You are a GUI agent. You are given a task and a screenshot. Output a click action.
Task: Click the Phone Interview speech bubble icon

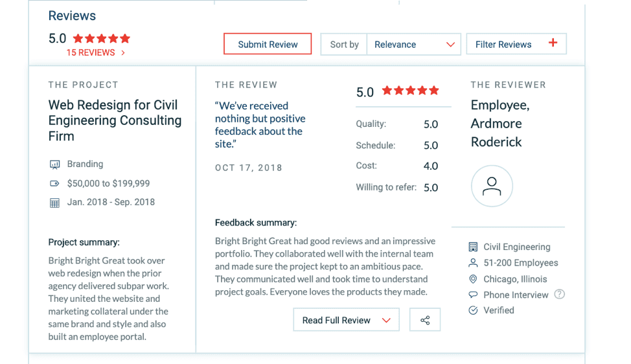point(473,295)
